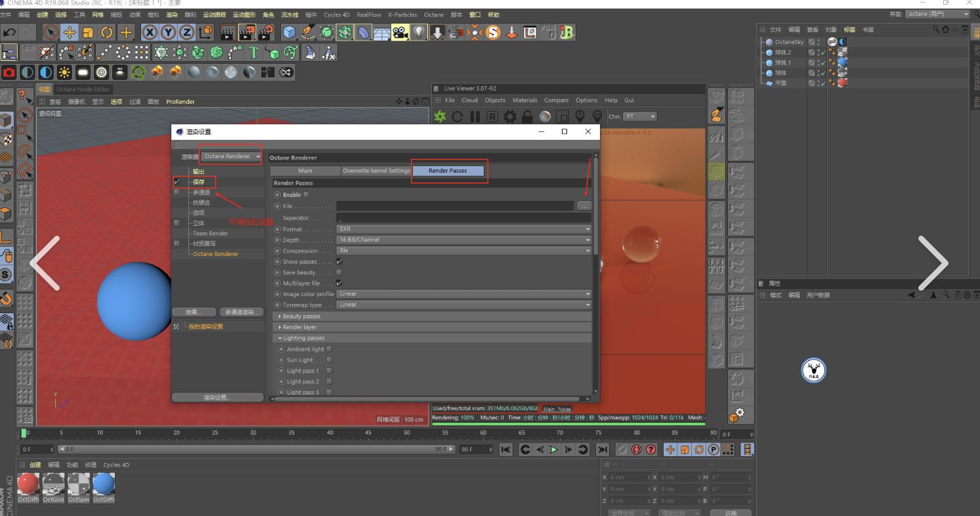Enable Render Passes checkbox
This screenshot has height=516, width=980.
click(306, 194)
